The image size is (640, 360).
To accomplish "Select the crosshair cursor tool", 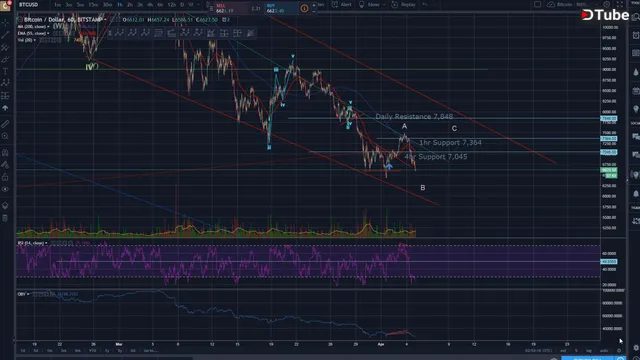I will pyautogui.click(x=5, y=22).
